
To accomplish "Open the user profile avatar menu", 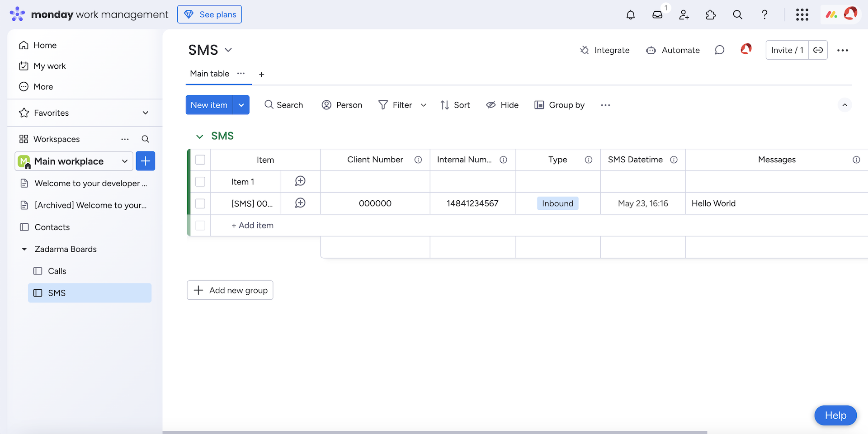I will pyautogui.click(x=850, y=14).
